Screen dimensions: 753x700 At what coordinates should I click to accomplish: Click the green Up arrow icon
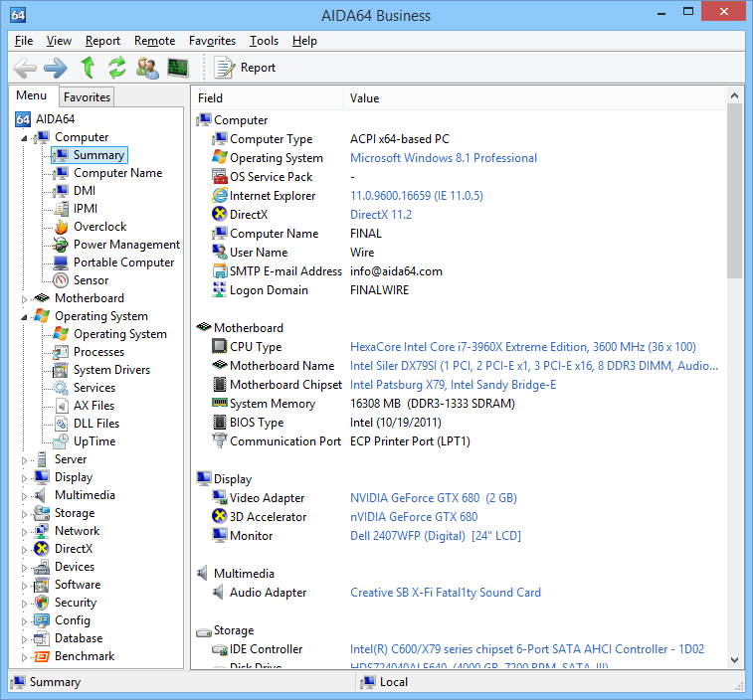pos(88,68)
